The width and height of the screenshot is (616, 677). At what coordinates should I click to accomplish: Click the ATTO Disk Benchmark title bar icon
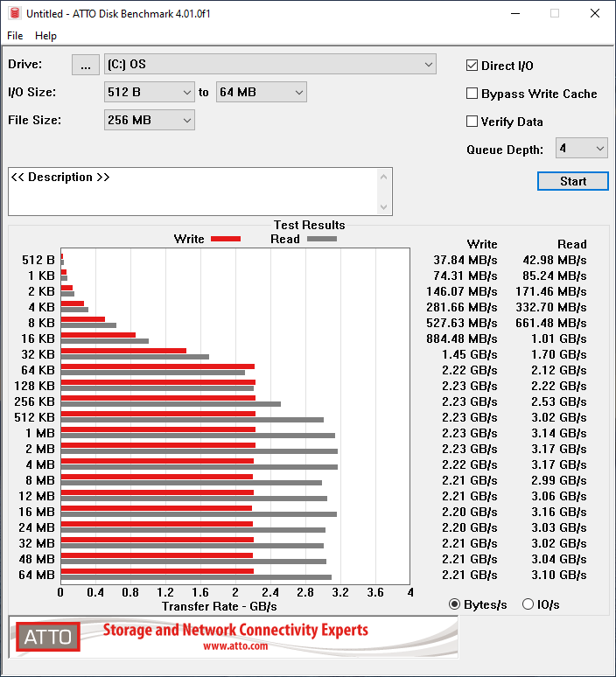15,13
